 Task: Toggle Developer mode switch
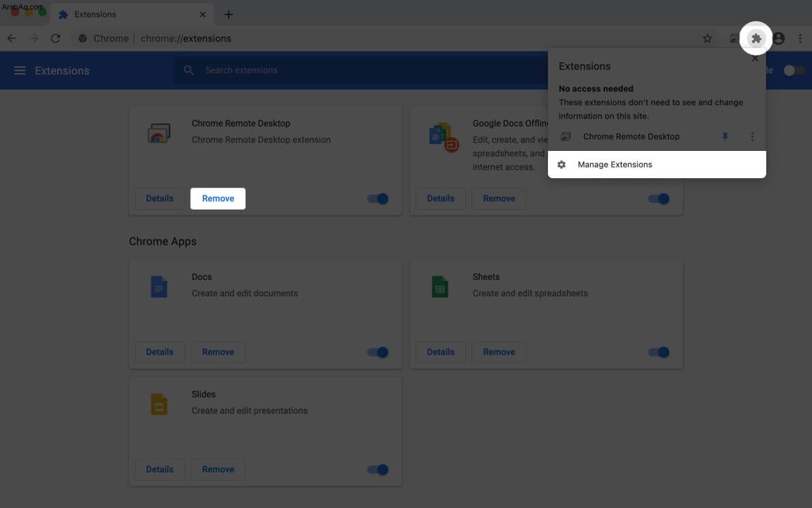(794, 70)
